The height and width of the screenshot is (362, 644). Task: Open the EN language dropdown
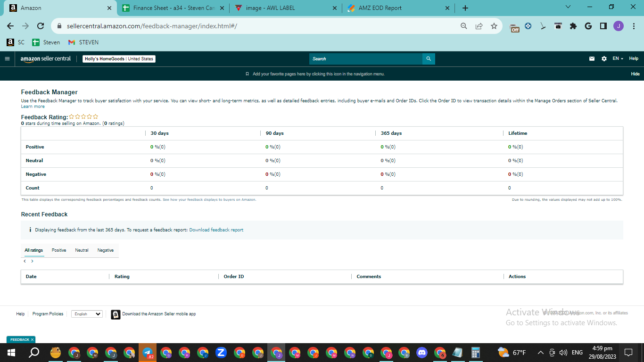pos(618,59)
